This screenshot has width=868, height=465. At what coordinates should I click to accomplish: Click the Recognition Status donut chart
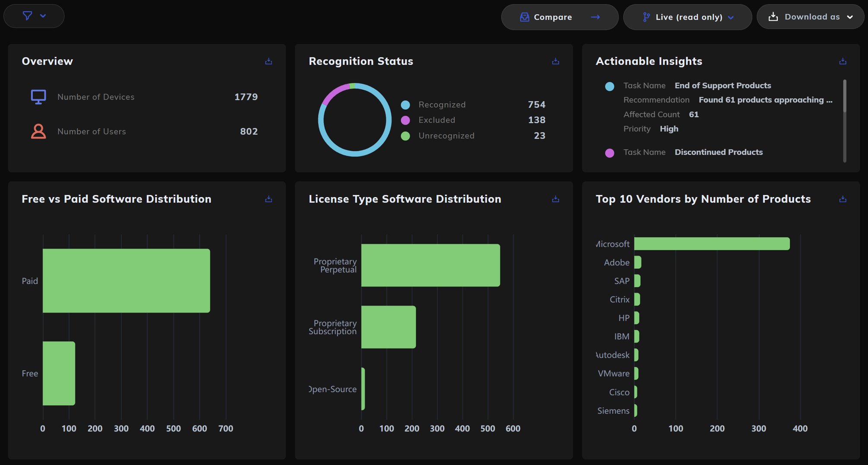tap(355, 120)
